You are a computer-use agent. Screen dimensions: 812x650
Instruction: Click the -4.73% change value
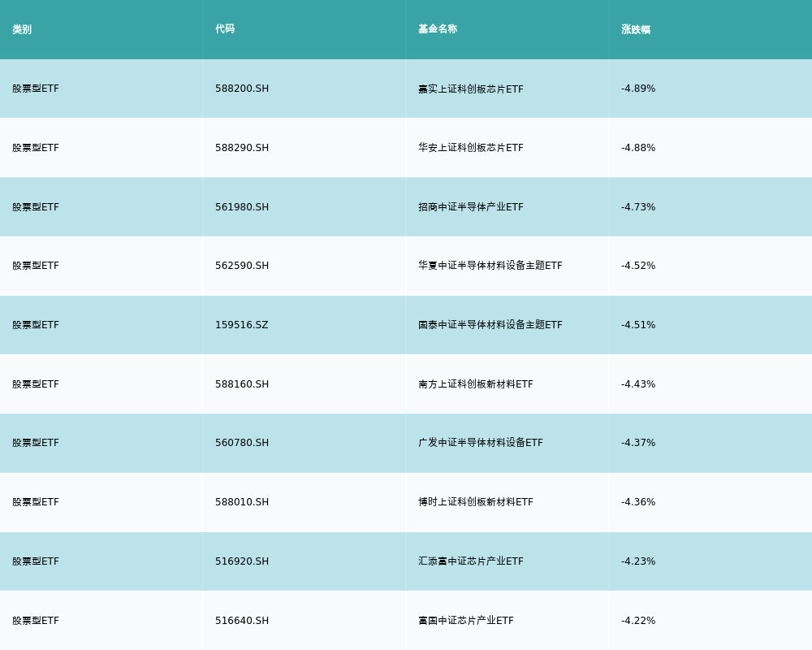638,207
